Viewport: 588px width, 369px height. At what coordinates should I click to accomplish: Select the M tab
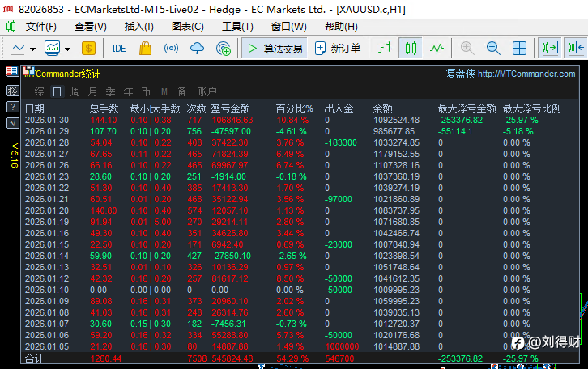click(x=164, y=91)
